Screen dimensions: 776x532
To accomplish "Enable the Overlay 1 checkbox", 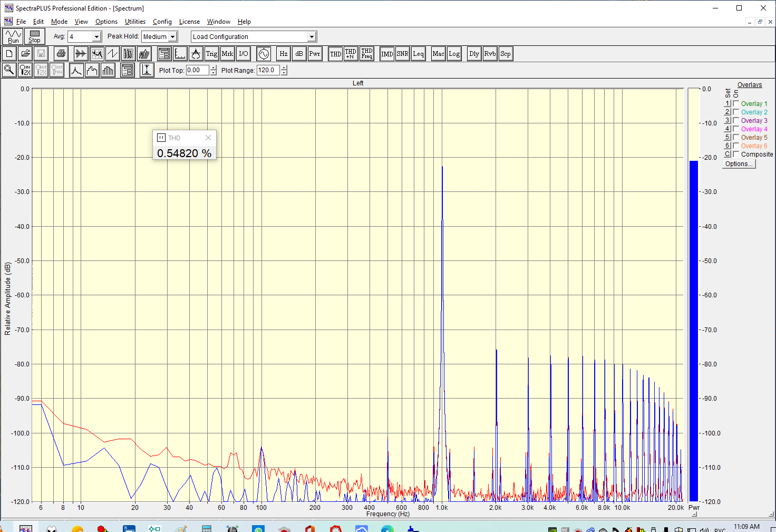I will pyautogui.click(x=736, y=103).
